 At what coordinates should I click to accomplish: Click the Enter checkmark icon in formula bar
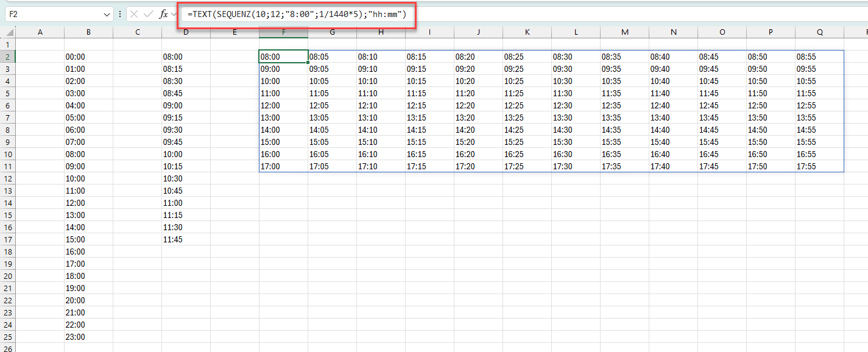pos(148,14)
